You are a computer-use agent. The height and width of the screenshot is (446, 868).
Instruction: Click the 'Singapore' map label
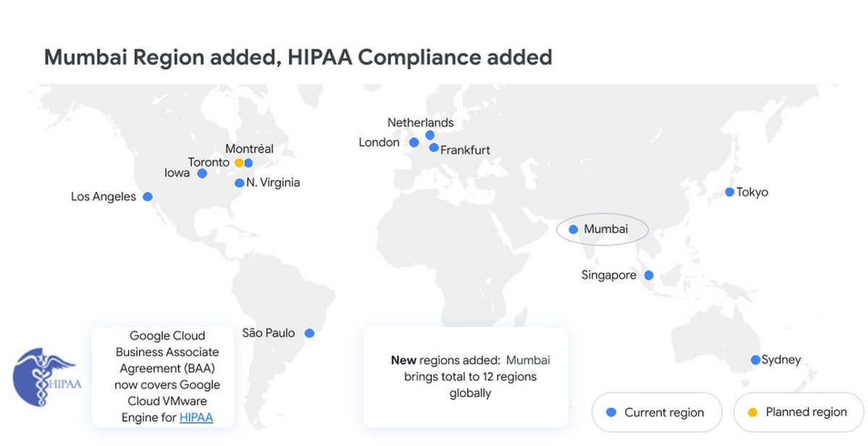point(609,275)
